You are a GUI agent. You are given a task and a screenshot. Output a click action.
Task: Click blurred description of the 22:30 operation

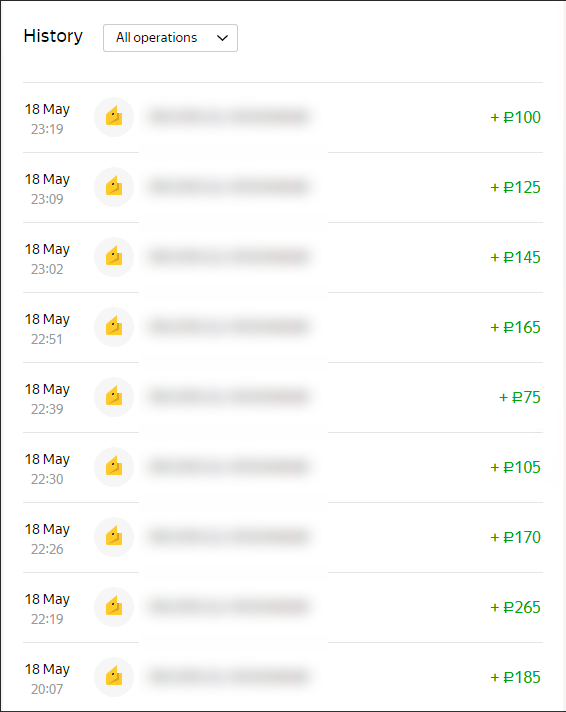tap(229, 467)
